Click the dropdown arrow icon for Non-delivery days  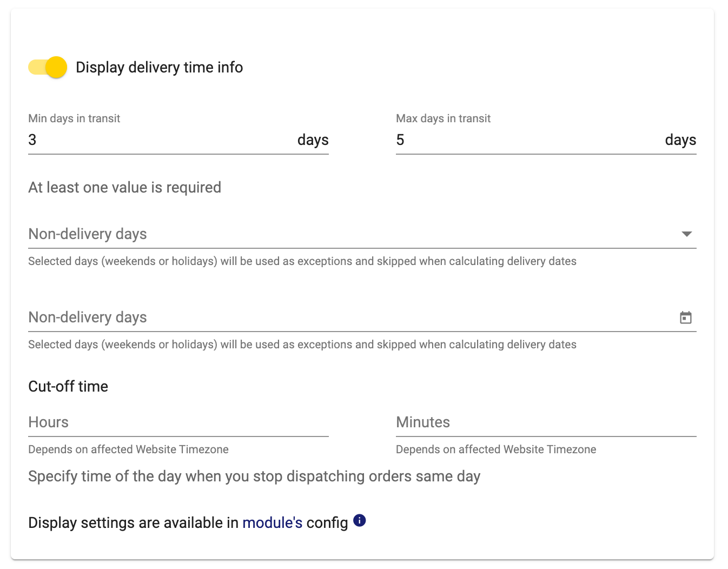686,234
